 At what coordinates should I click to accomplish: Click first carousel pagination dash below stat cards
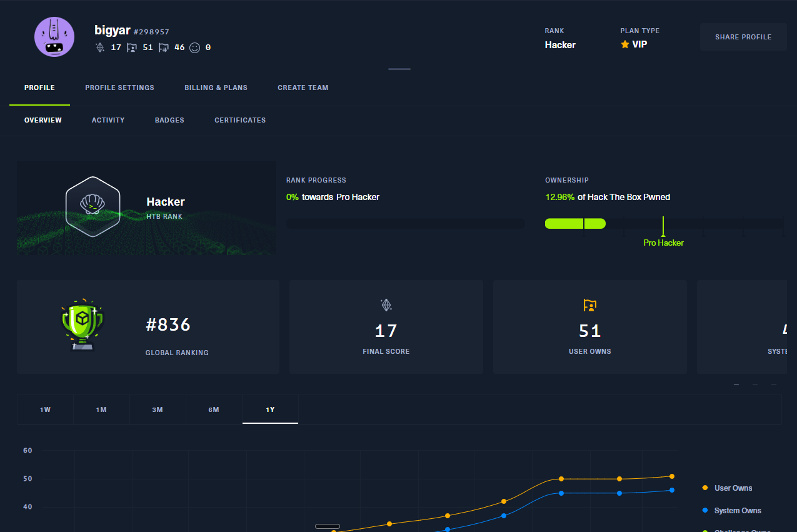click(736, 384)
